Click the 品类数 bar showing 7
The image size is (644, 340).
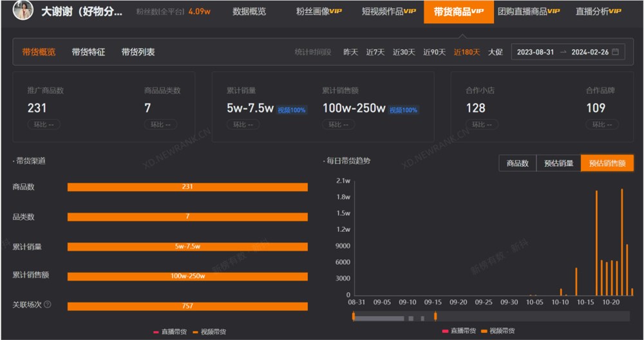pos(187,217)
